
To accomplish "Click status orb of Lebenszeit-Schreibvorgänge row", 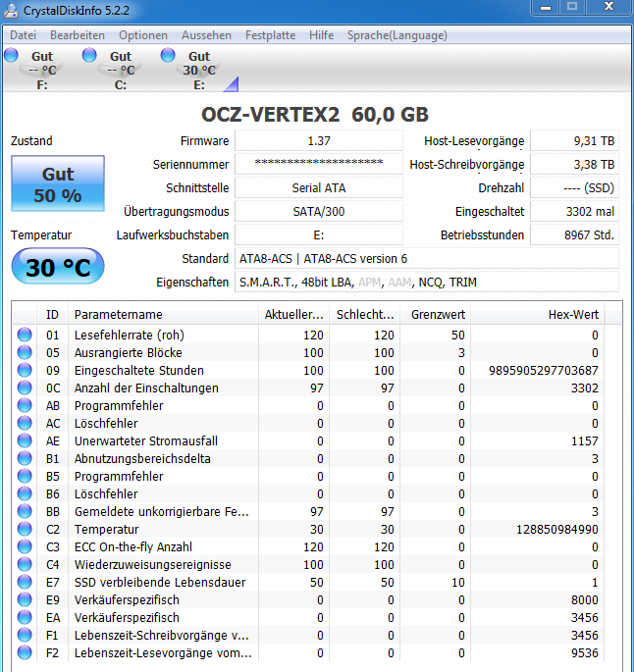I will pyautogui.click(x=25, y=635).
